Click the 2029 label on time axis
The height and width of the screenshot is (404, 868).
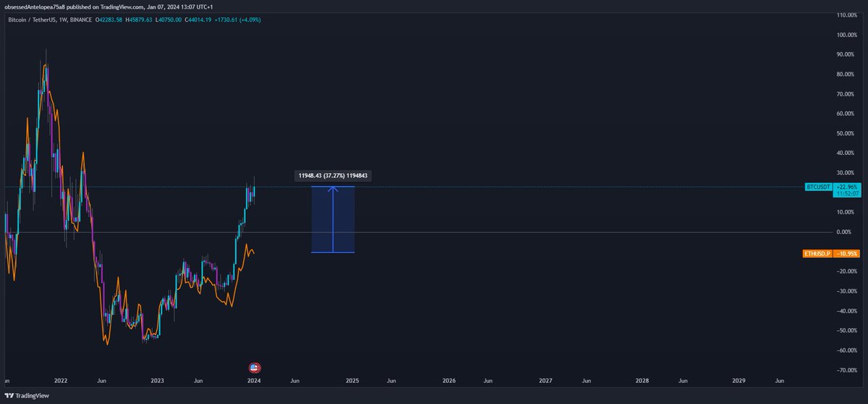tap(739, 380)
